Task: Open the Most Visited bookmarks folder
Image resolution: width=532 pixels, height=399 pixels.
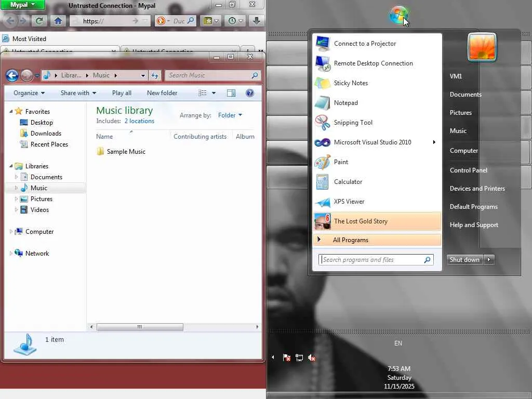Action: point(24,38)
